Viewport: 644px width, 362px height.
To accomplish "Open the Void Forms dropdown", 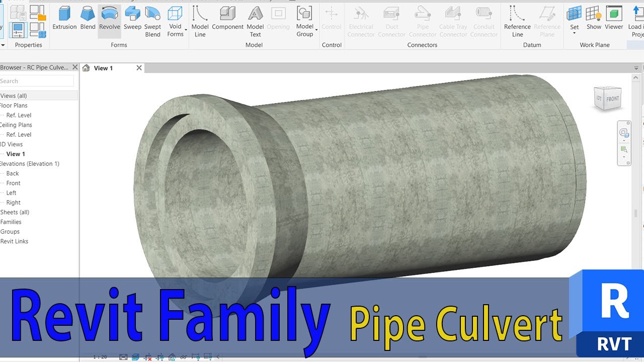I will [176, 22].
